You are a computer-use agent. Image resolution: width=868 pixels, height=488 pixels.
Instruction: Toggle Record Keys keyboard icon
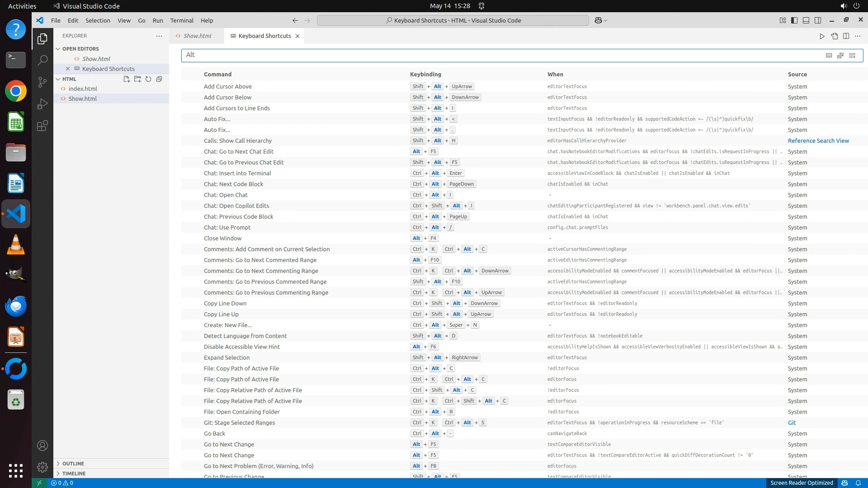[829, 56]
